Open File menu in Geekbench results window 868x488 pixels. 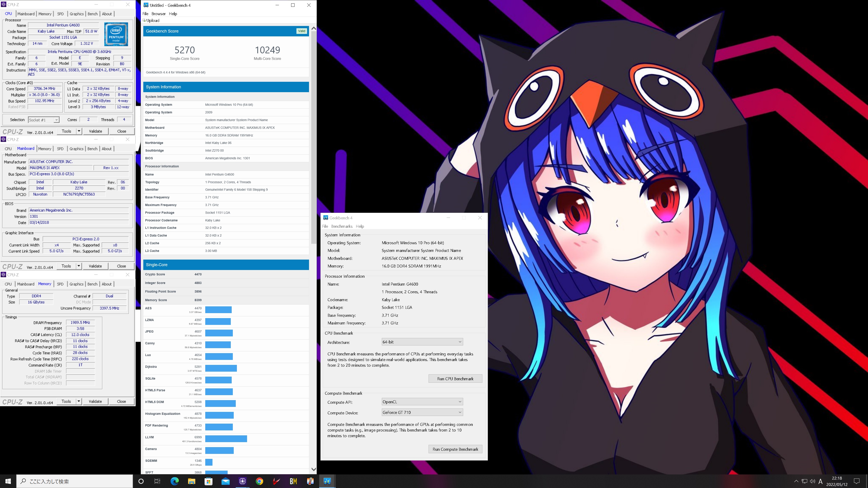coord(145,14)
